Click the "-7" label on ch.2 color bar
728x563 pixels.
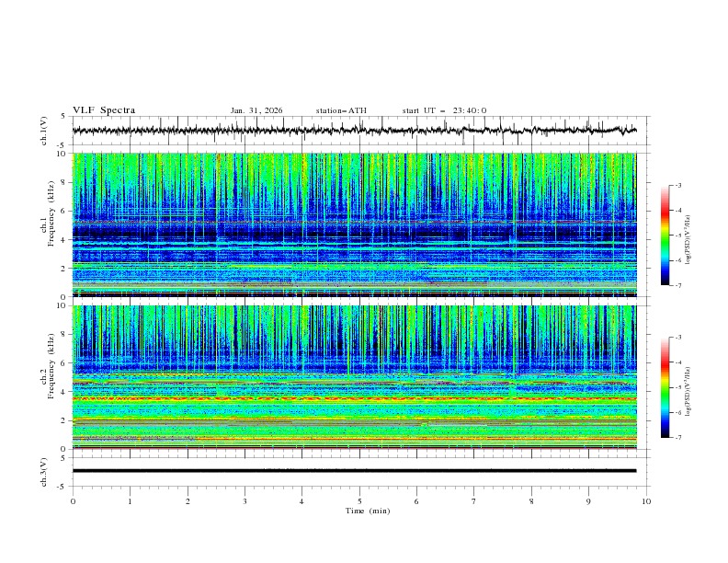678,438
